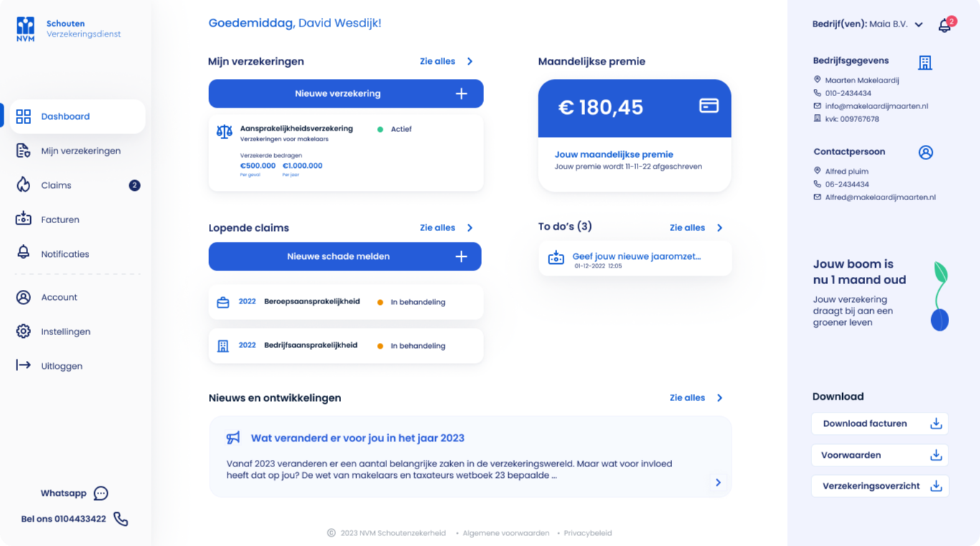
Task: Click Zie alles chevron for Mijn verzekeringen
Action: point(470,62)
